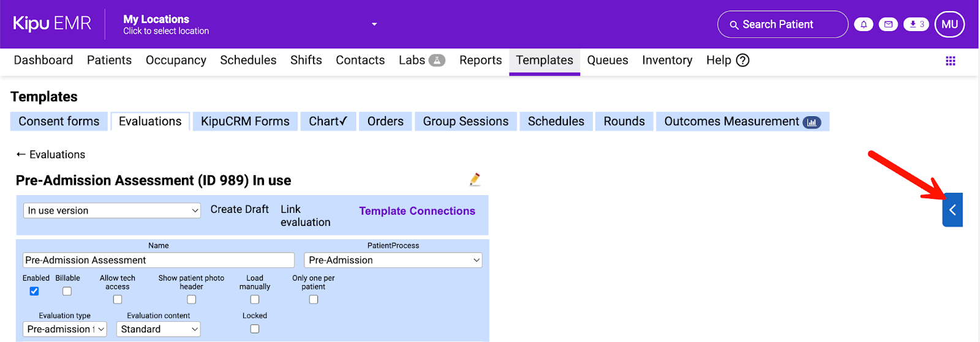Screen dimensions: 980x342
Task: Click the pencil edit icon
Action: click(x=475, y=179)
